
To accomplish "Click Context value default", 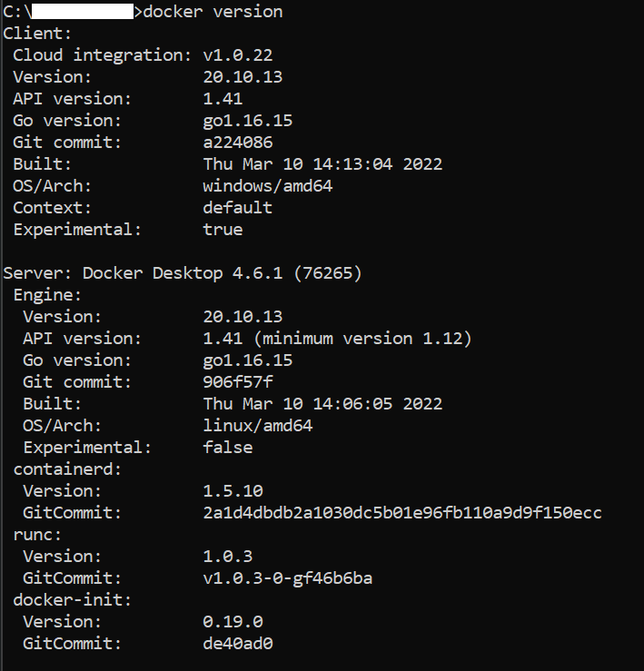I will [238, 209].
